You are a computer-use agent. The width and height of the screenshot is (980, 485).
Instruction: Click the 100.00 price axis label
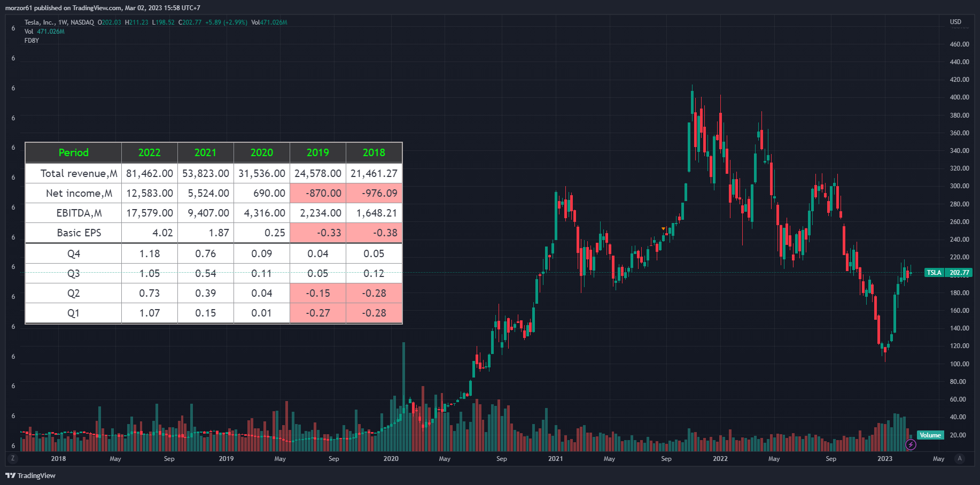[x=959, y=364]
